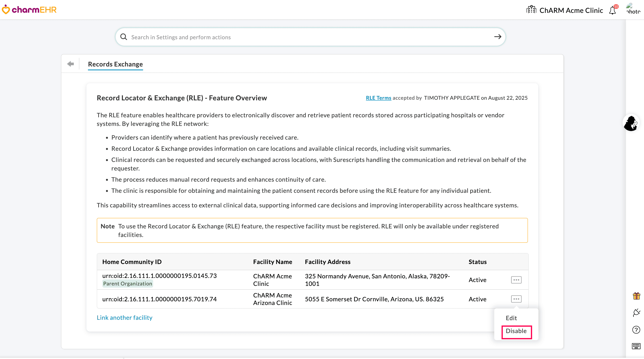Open actions menu for ChARM Acme Clinic row

coord(516,280)
